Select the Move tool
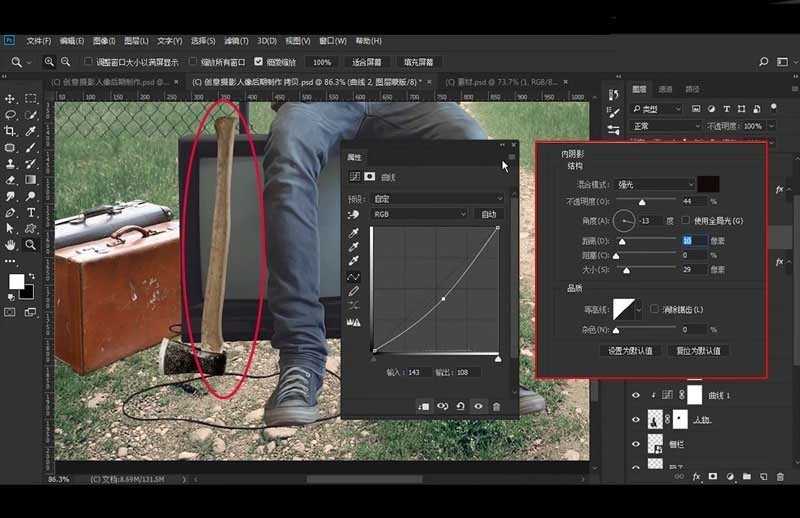Screen dimensions: 800x518 10,99
